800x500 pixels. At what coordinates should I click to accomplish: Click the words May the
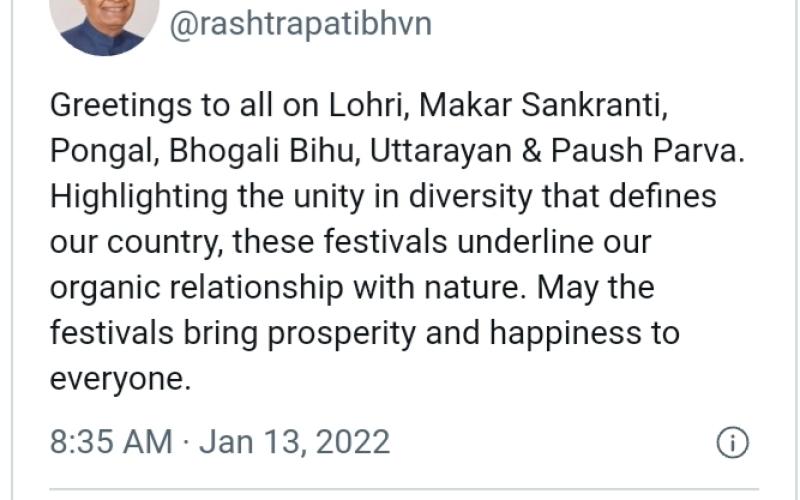pos(595,288)
